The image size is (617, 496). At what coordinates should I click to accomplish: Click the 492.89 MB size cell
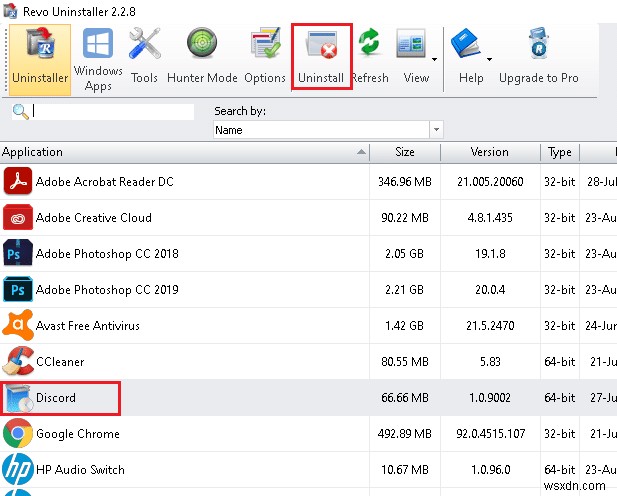point(405,433)
